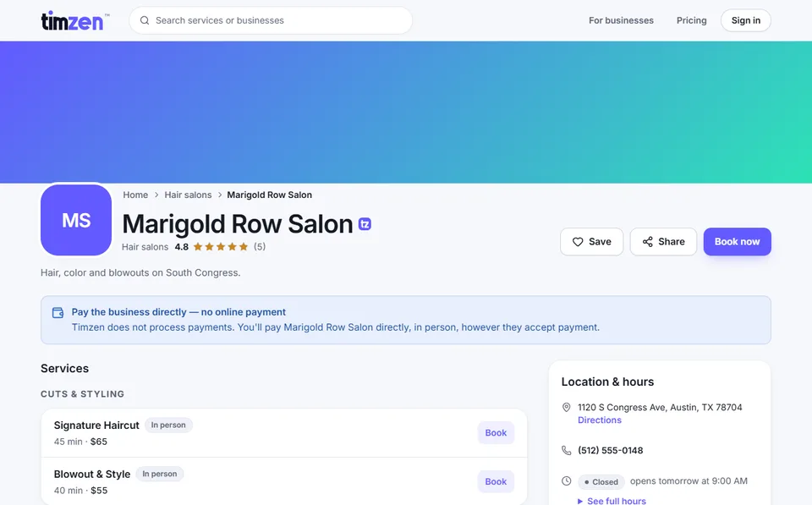
Task: Click the phone icon
Action: [567, 450]
